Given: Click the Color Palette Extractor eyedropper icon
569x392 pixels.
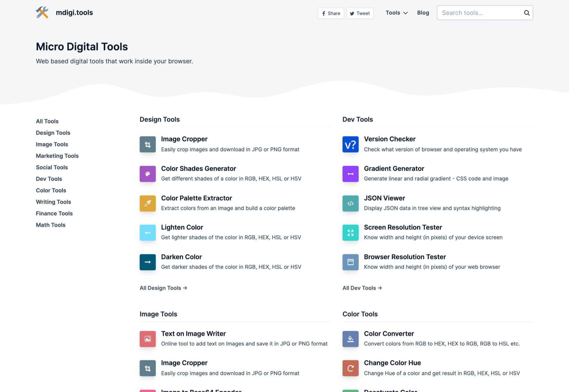Looking at the screenshot, I should coord(148,203).
